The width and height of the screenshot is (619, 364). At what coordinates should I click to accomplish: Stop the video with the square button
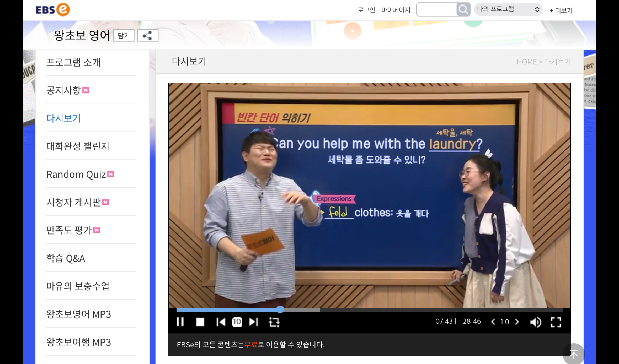pos(200,322)
